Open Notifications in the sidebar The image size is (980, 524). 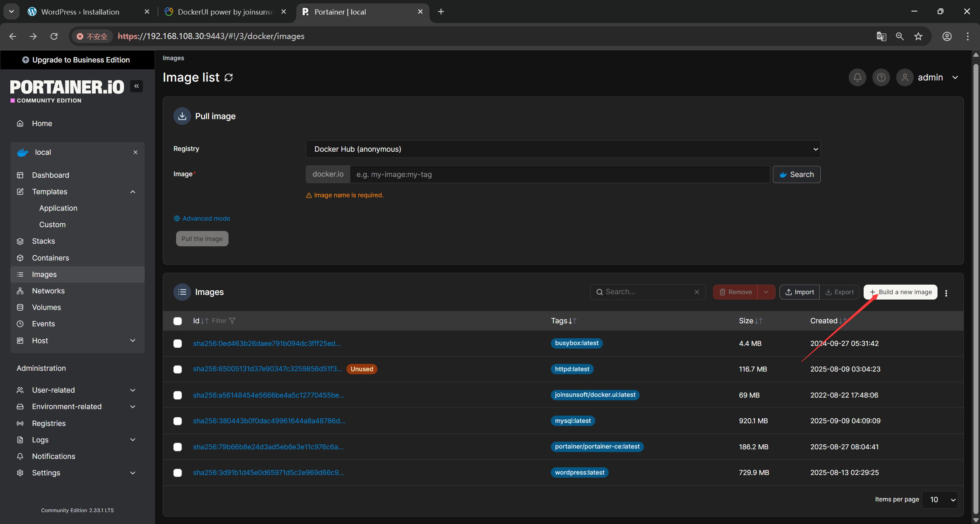[x=77, y=456]
